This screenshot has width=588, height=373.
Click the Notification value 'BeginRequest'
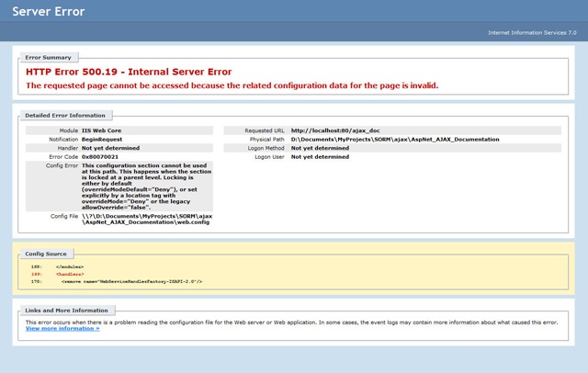click(102, 139)
